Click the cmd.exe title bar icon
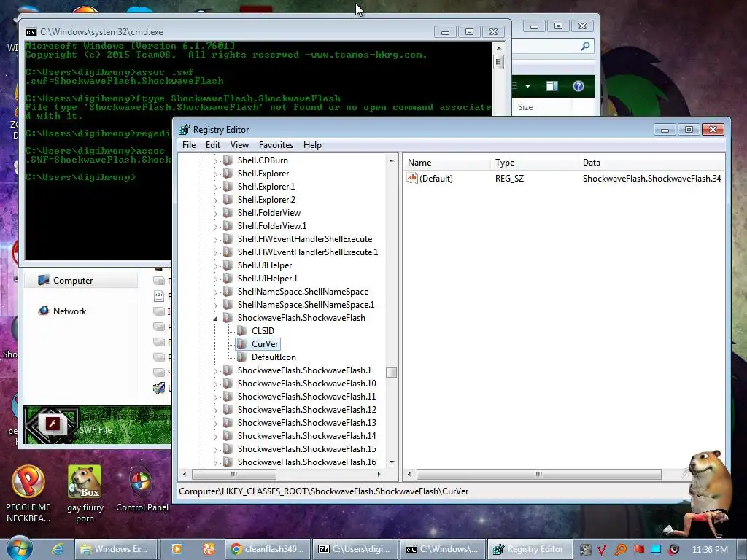 pyautogui.click(x=31, y=32)
